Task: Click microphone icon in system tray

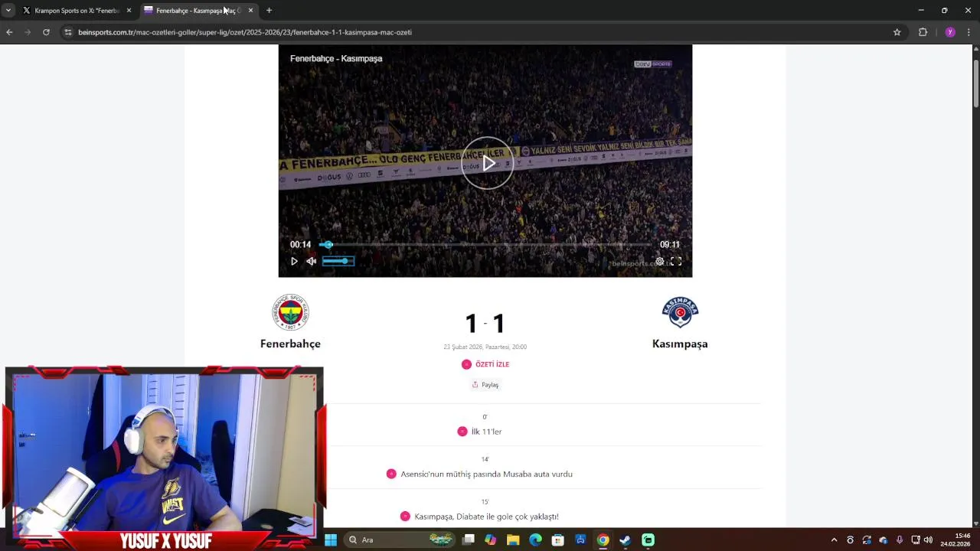Action: click(900, 540)
